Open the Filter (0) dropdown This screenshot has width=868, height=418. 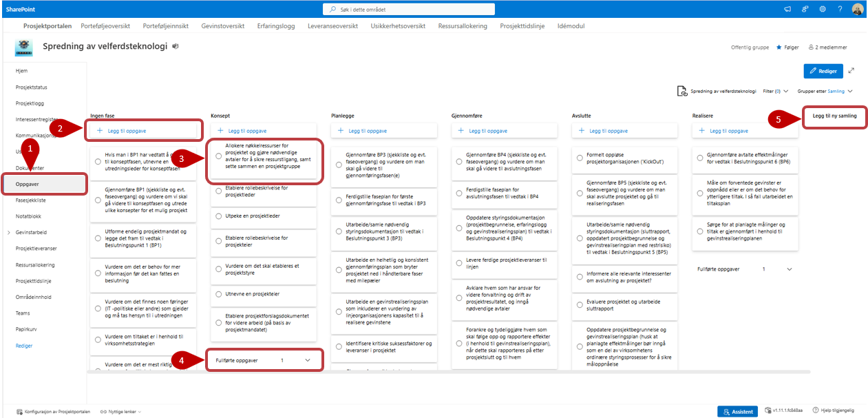point(776,91)
